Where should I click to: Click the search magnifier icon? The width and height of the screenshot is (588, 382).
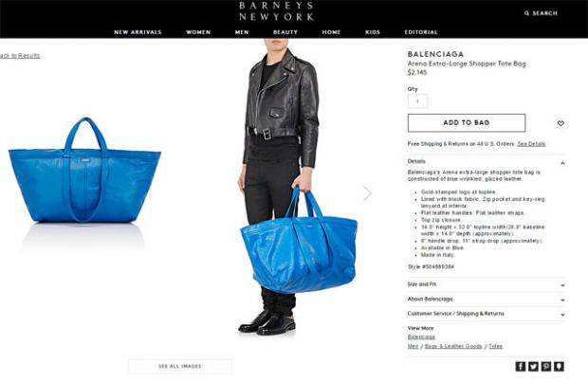[526, 13]
